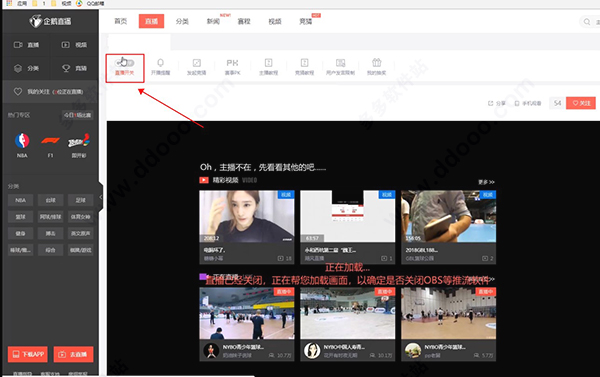Open the PK 赛事PK icon
The image size is (600, 377).
pyautogui.click(x=232, y=63)
